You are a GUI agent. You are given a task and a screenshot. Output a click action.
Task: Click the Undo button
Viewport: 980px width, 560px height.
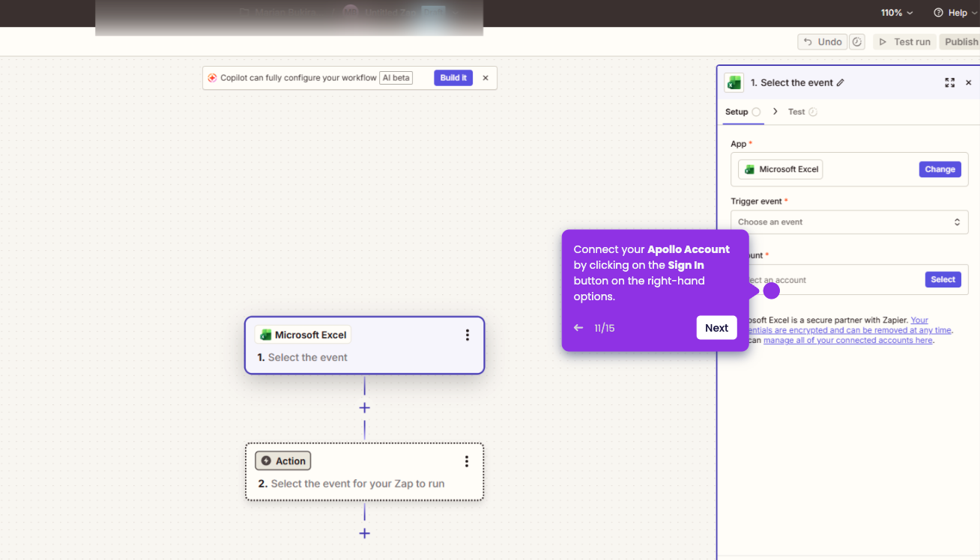(x=822, y=42)
